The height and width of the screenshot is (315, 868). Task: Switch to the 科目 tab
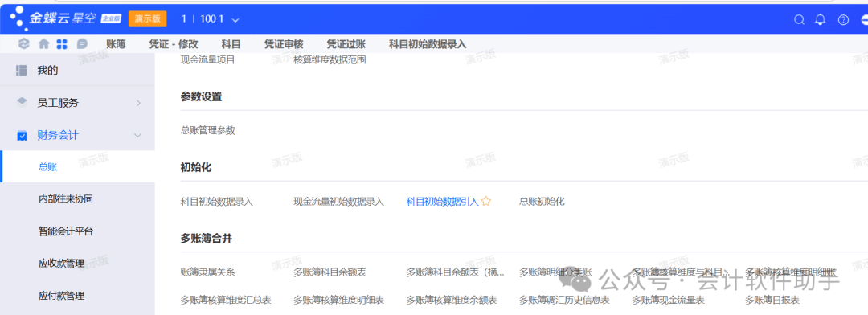(231, 44)
